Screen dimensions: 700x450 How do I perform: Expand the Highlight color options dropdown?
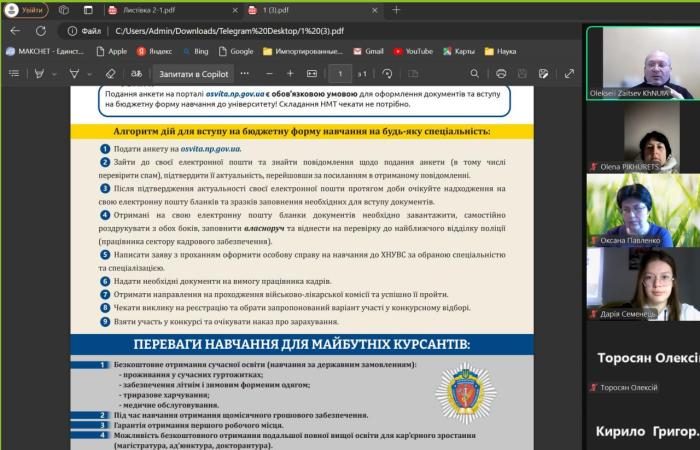[x=89, y=73]
